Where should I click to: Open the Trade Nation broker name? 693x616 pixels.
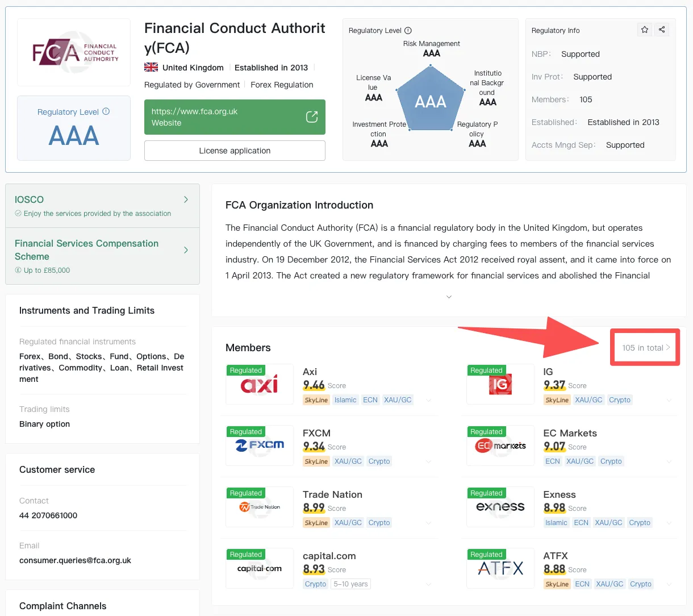pos(332,494)
